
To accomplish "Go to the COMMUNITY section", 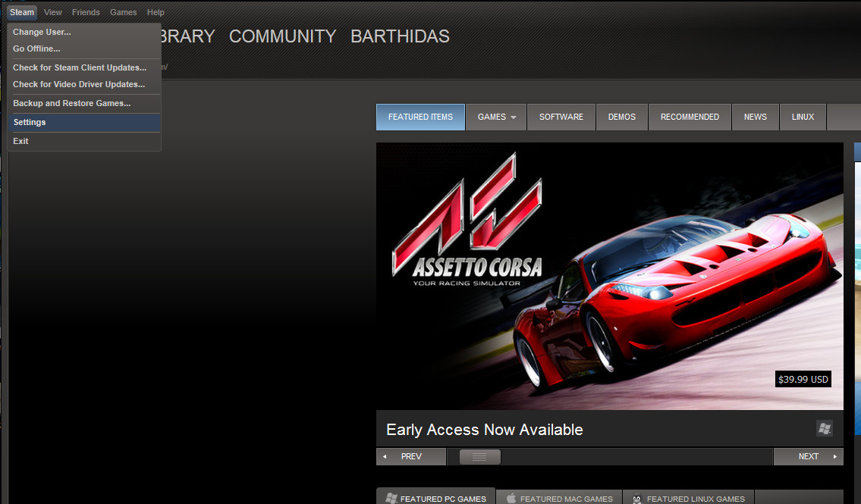I will tap(282, 36).
